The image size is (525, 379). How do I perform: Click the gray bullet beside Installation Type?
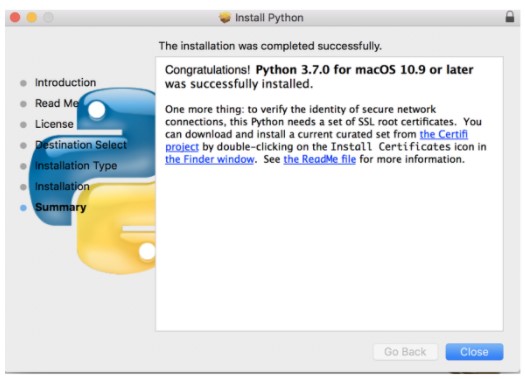(23, 166)
